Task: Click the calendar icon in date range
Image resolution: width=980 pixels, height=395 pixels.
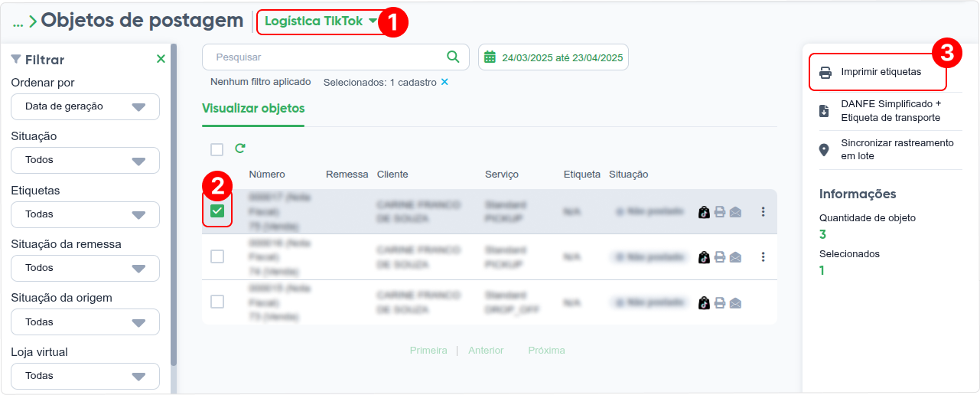Action: [x=490, y=57]
